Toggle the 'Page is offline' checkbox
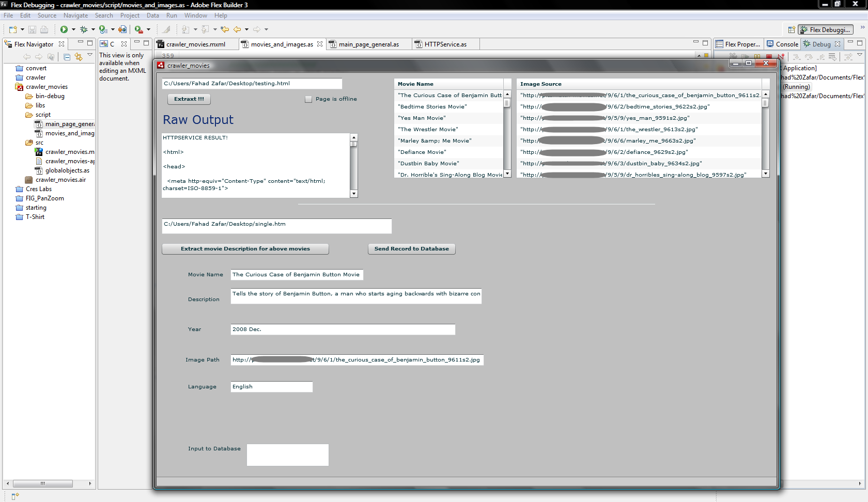The height and width of the screenshot is (502, 868). (x=308, y=99)
